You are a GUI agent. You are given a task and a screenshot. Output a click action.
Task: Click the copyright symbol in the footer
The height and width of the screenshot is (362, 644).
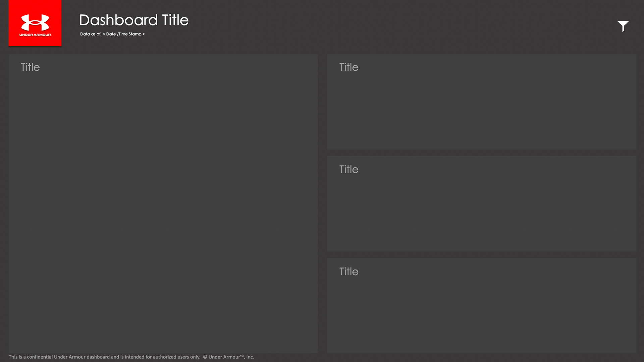(x=205, y=357)
